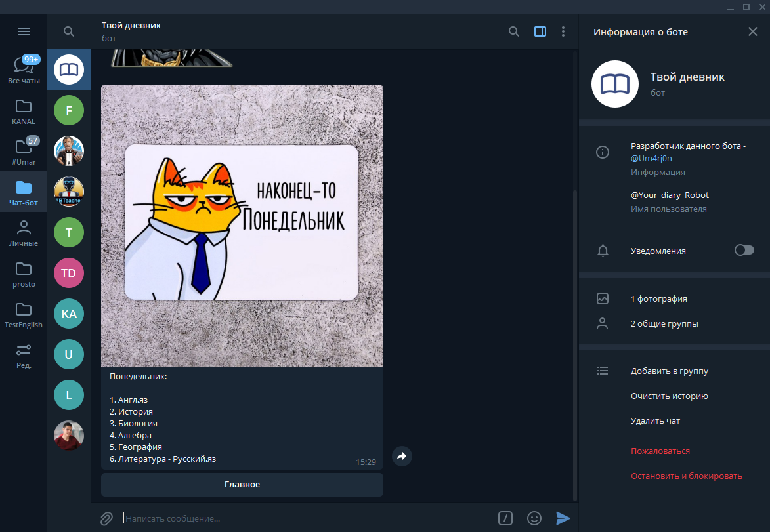The image size is (770, 532).
Task: Click Очистить историю option
Action: point(669,396)
